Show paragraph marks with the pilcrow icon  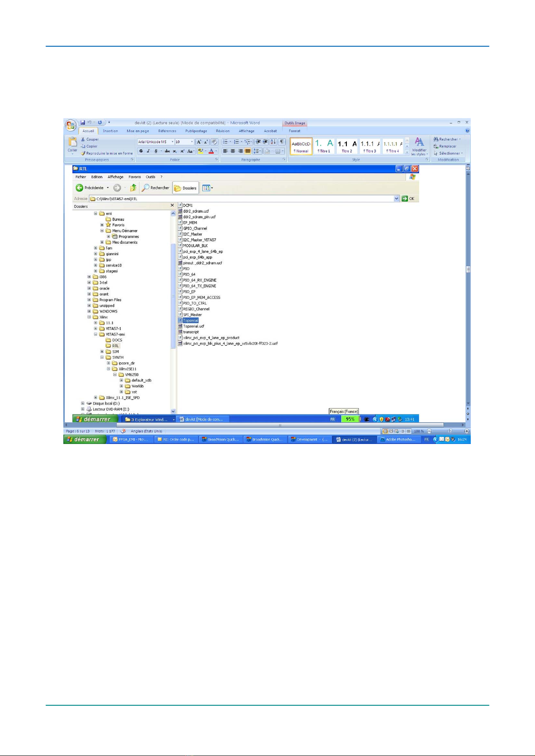tap(282, 142)
